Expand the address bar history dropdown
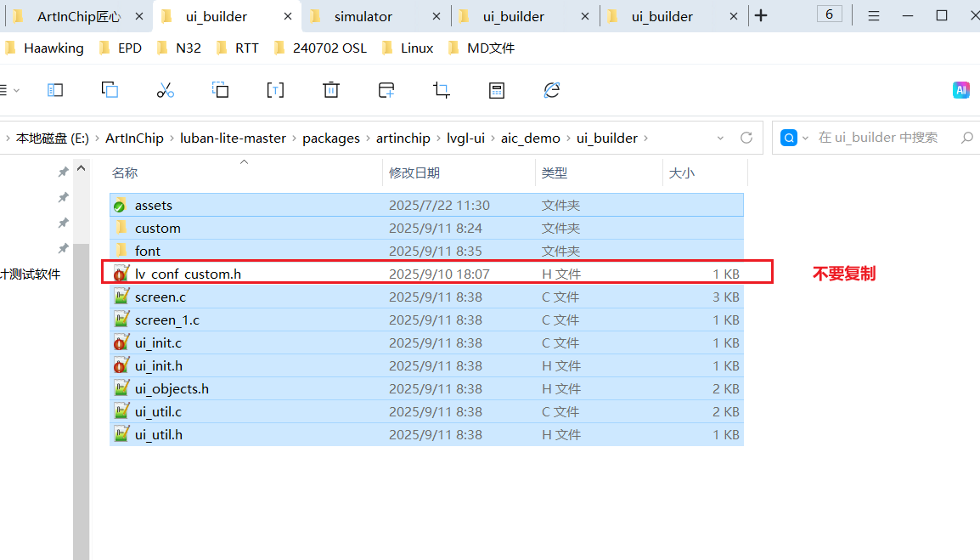This screenshot has width=980, height=560. tap(720, 138)
